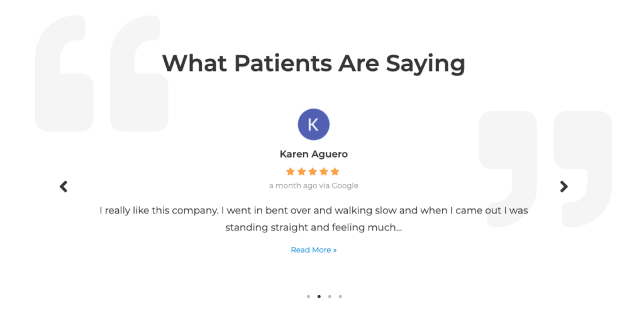Click the 'What Patients Are Saying' heading

pyautogui.click(x=314, y=63)
